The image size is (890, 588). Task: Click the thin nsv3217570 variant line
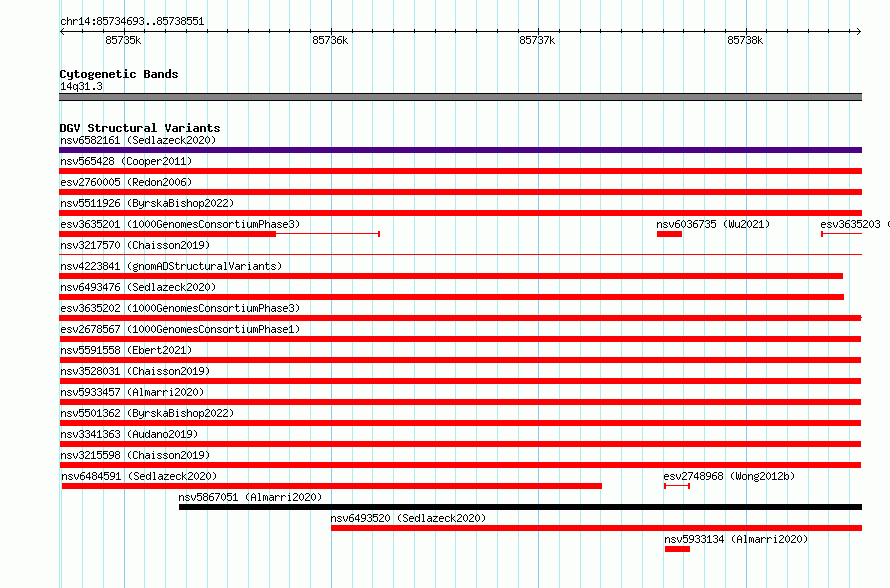click(x=460, y=254)
